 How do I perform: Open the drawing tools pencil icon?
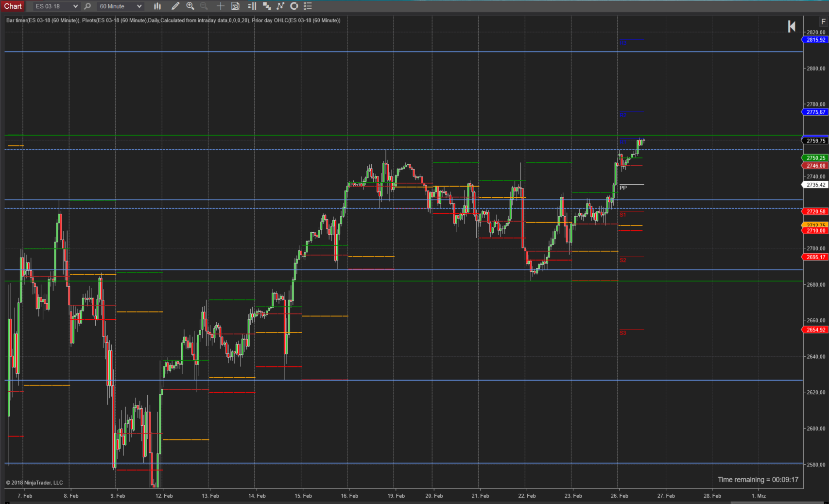tap(175, 6)
